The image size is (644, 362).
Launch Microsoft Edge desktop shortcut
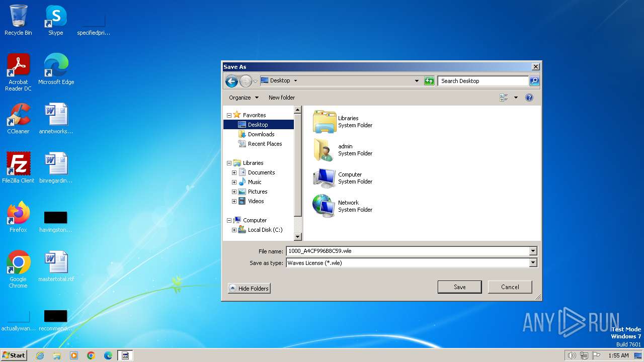(x=56, y=69)
